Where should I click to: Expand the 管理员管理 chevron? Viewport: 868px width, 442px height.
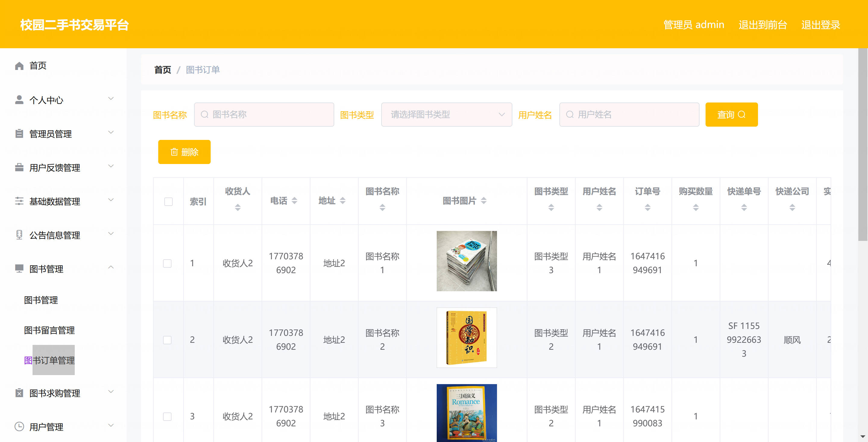(x=111, y=132)
